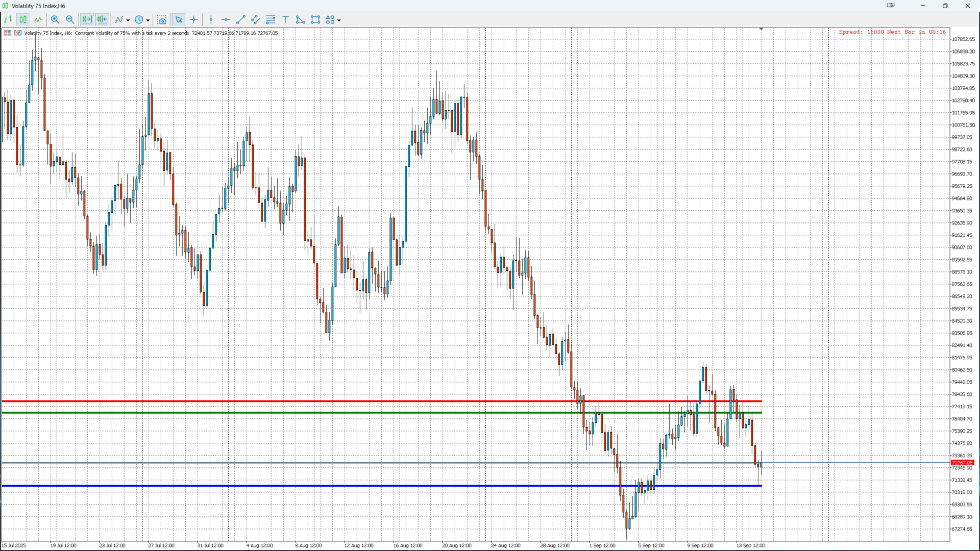
Task: Select the trendline drawing tool
Action: (241, 20)
